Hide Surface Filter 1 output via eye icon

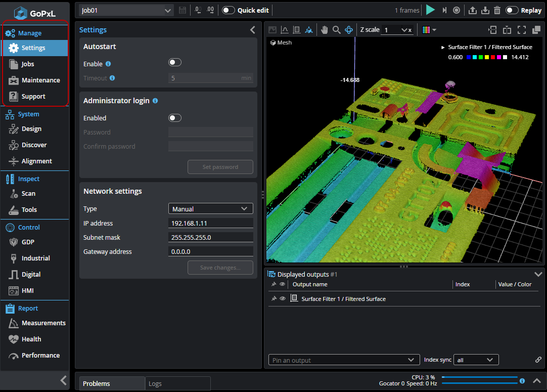283,298
